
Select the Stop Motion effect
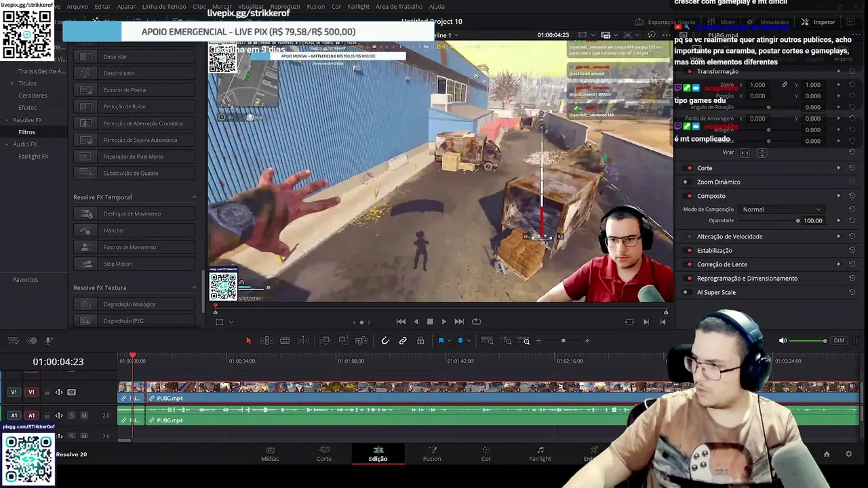(134, 264)
